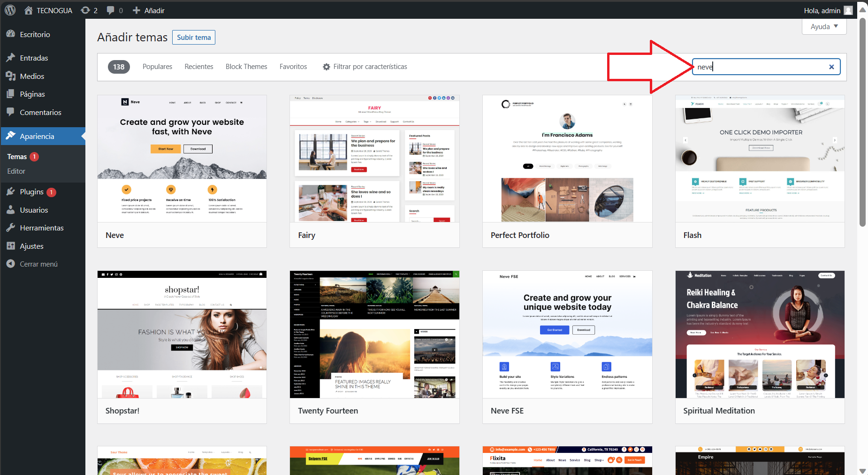This screenshot has height=475, width=868.
Task: Click the Plugins plug icon
Action: point(10,192)
